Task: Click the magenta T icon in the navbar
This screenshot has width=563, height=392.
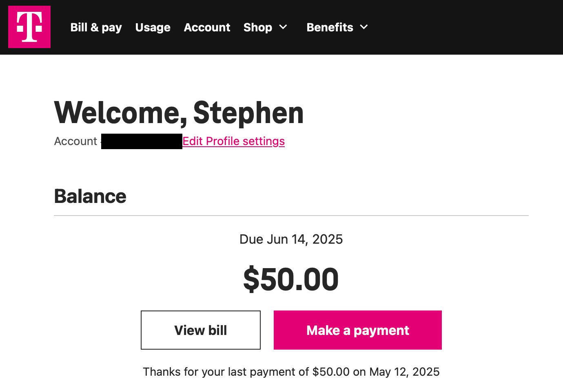Action: point(29,27)
